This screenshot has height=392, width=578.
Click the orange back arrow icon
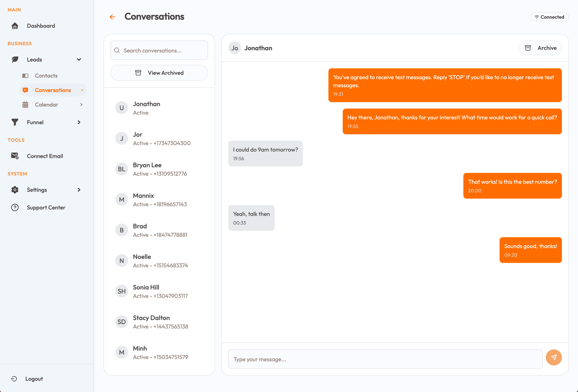112,17
